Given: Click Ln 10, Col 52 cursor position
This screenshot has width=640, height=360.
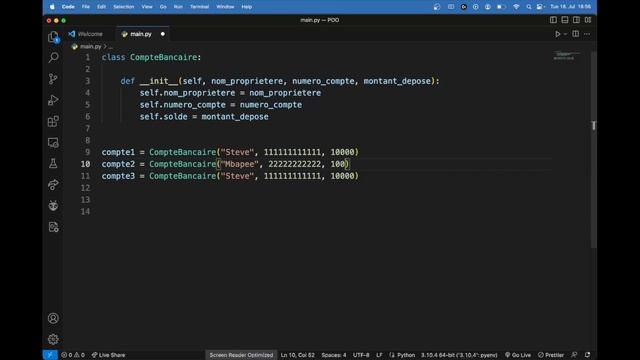Looking at the screenshot, I should pos(298,355).
